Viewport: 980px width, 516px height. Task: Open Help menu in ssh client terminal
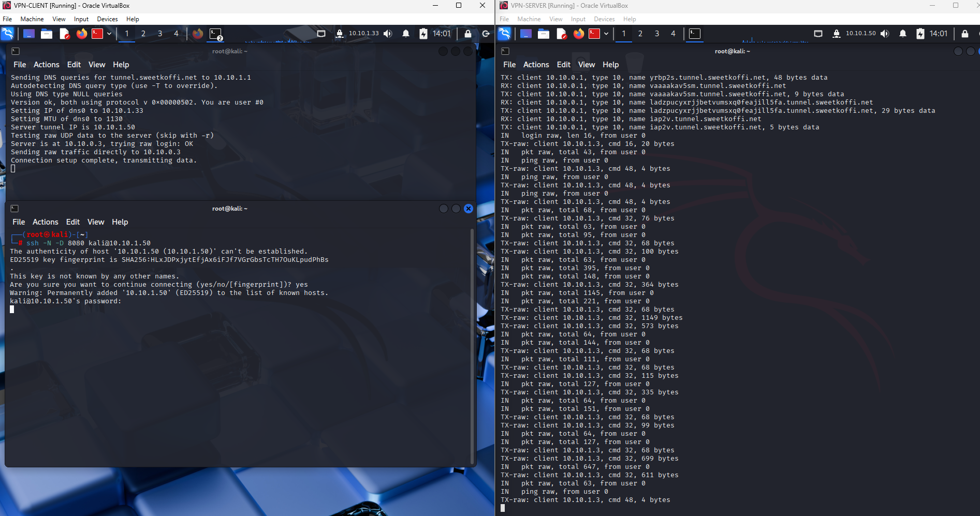[x=120, y=222]
